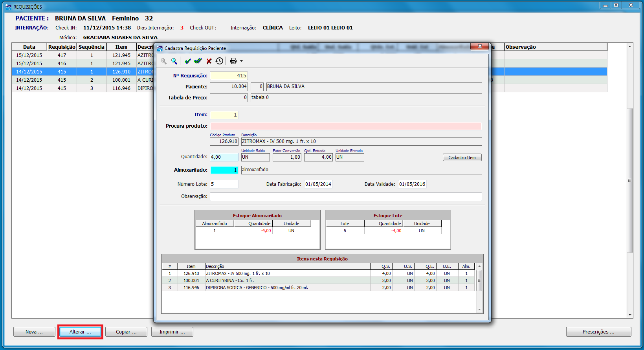Click the Cadastra Requisição Paciente window icon
644x350 pixels.
160,48
